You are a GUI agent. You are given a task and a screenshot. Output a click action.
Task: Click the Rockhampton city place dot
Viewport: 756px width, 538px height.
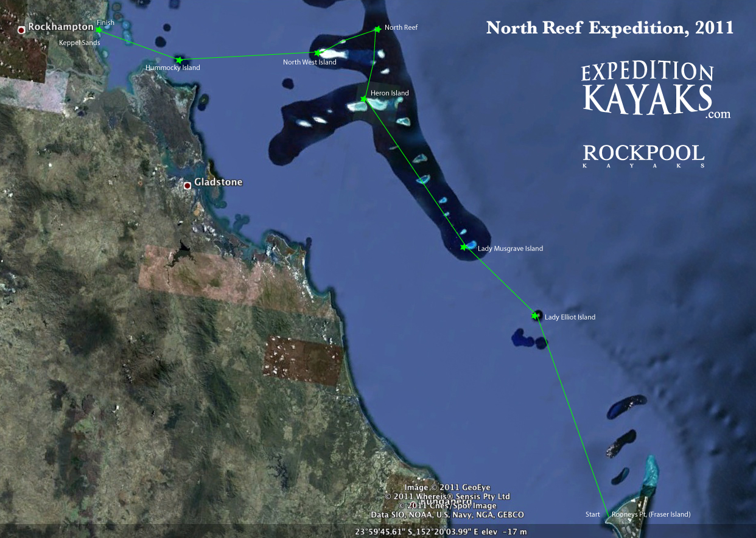(23, 30)
